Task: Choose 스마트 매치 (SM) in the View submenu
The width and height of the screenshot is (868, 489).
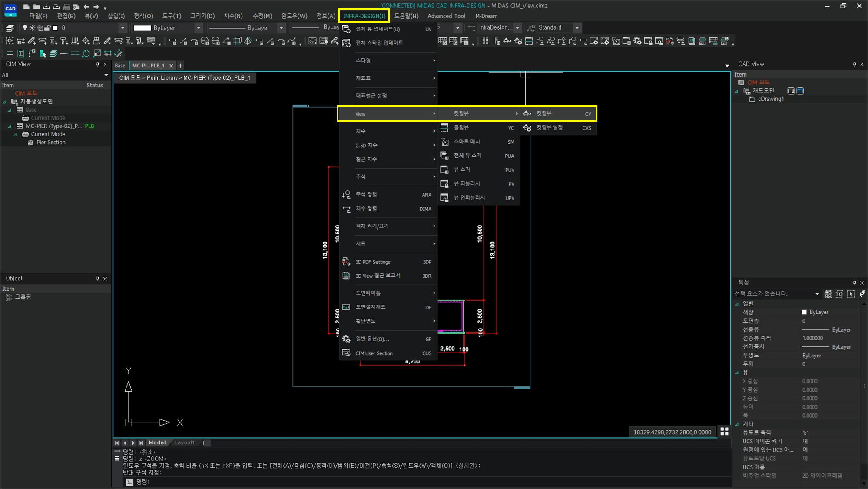Action: tap(478, 142)
